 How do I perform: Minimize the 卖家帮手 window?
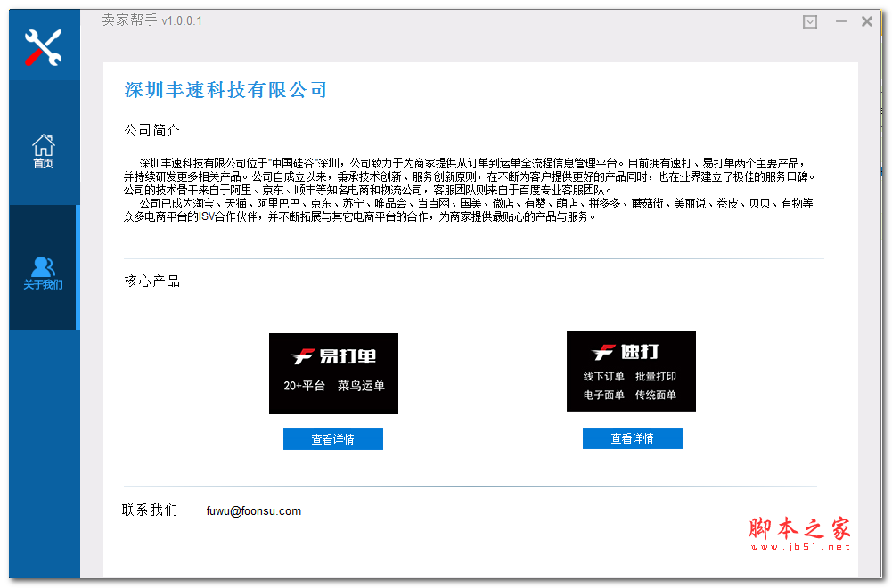841,21
